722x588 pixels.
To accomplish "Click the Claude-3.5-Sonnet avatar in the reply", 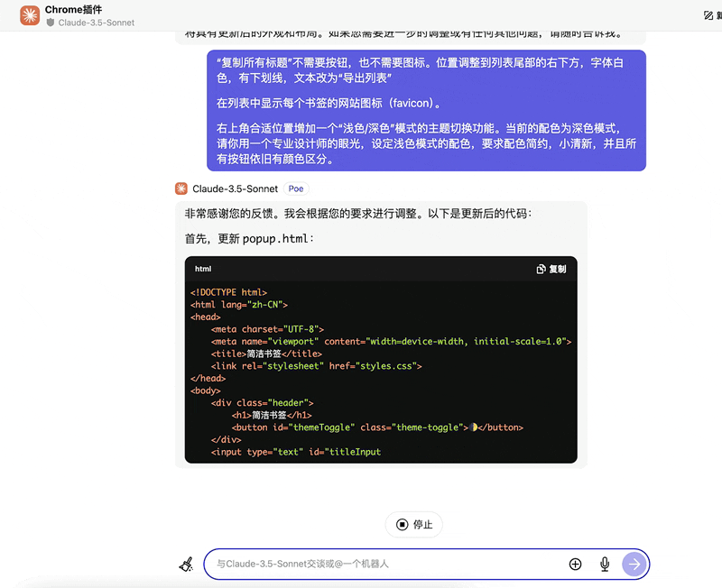I will pos(181,188).
